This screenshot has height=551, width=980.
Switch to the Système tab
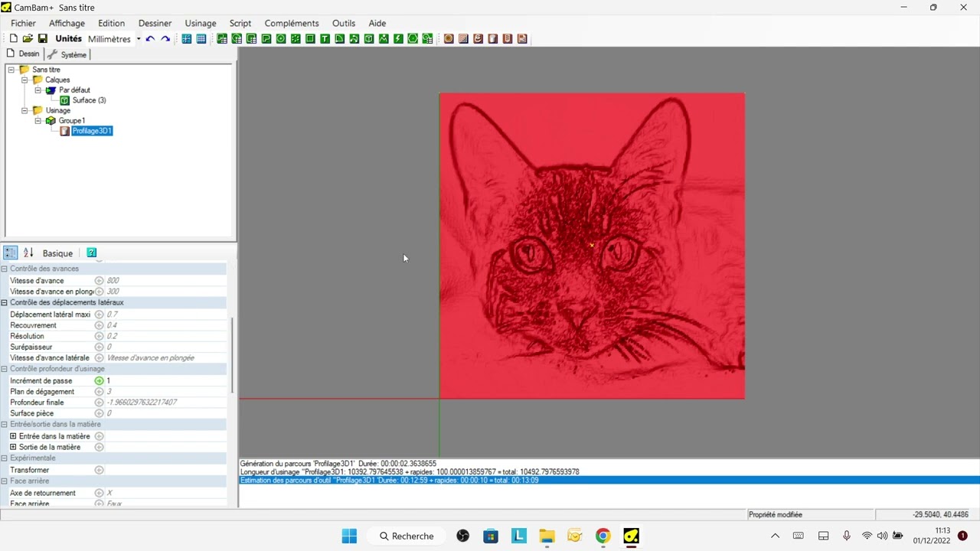67,54
